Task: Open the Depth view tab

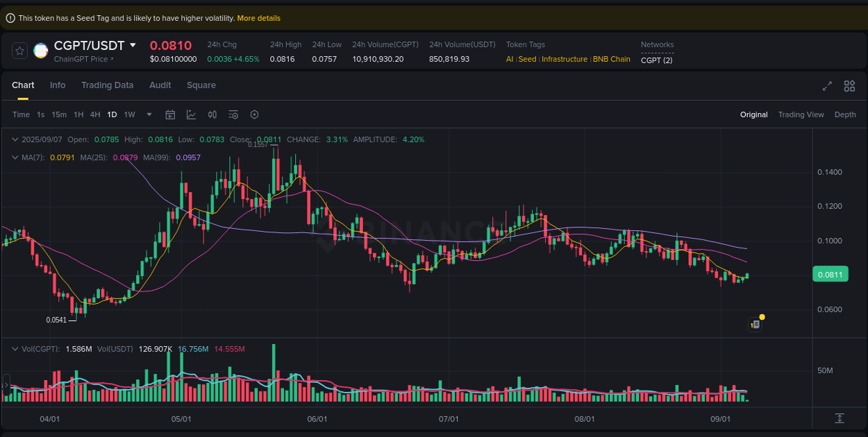Action: [x=845, y=114]
